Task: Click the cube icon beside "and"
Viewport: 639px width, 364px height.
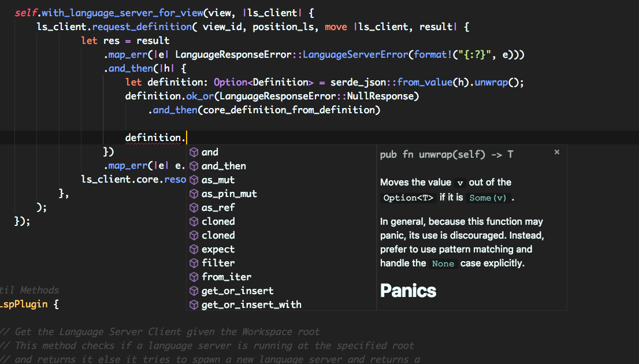Action: point(194,152)
